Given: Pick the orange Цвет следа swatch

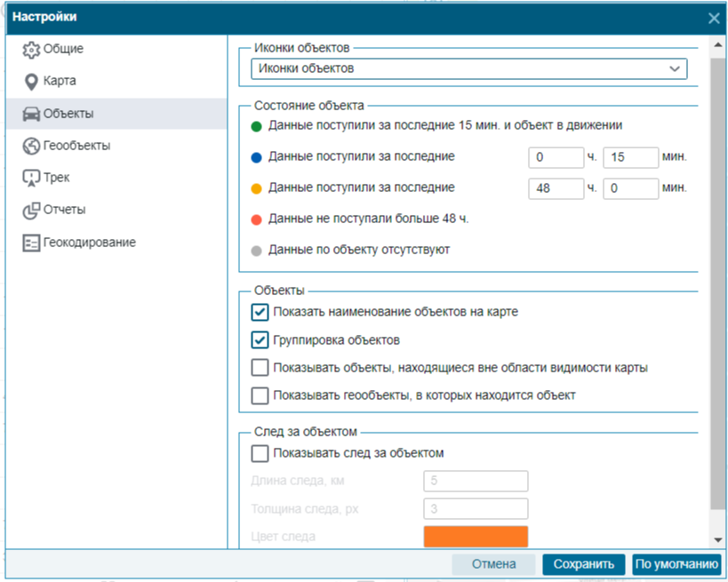Looking at the screenshot, I should 476,537.
